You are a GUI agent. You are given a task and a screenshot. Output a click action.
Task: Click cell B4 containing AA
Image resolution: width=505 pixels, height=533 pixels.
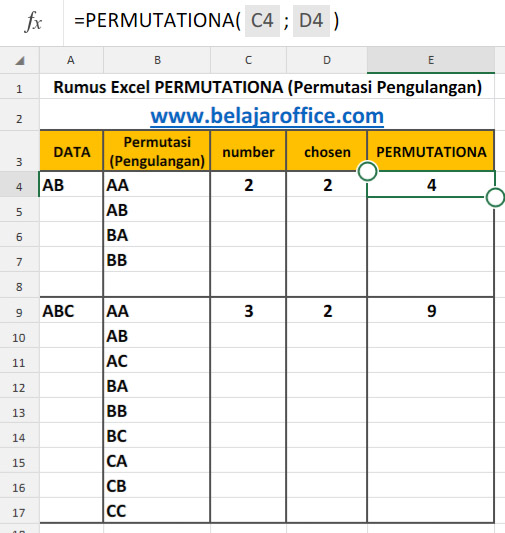tap(157, 184)
